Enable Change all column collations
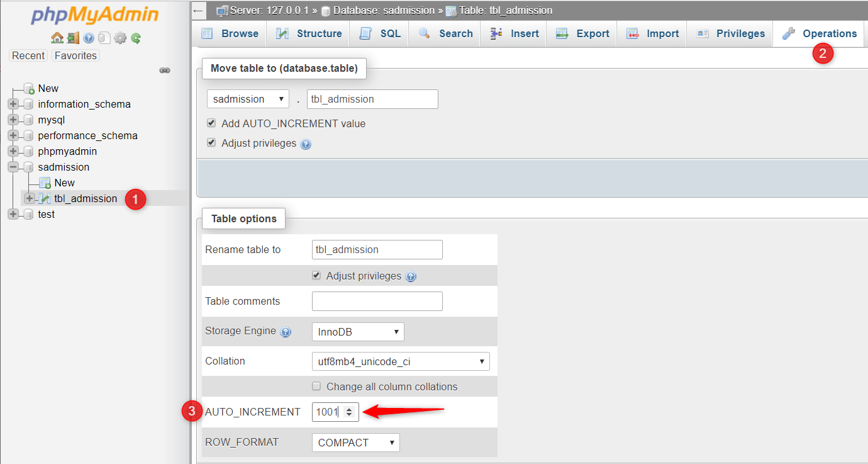 click(x=316, y=386)
